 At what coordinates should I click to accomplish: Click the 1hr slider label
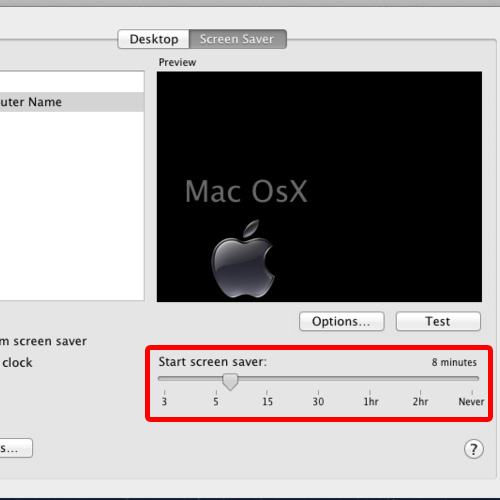click(371, 402)
